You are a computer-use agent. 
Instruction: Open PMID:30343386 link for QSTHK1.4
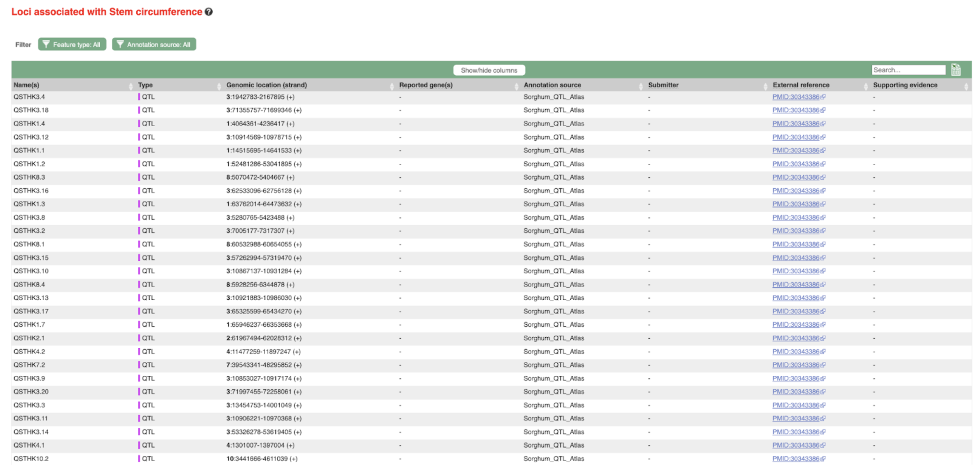pos(795,124)
